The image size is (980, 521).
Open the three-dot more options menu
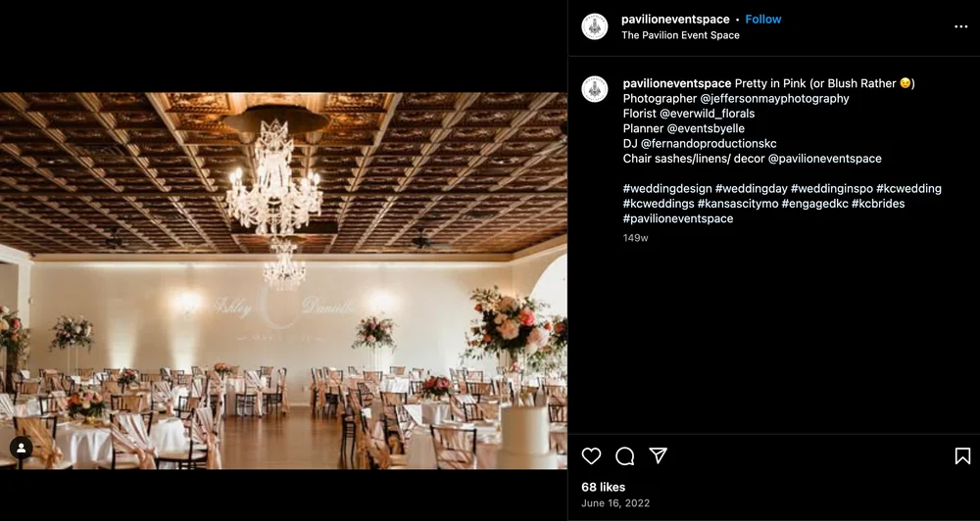coord(960,26)
